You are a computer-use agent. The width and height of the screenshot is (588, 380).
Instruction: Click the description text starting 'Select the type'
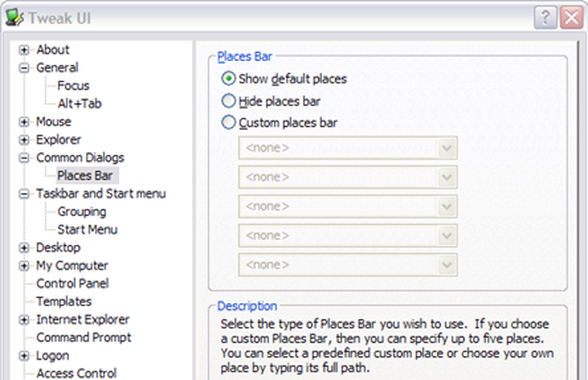pos(387,346)
